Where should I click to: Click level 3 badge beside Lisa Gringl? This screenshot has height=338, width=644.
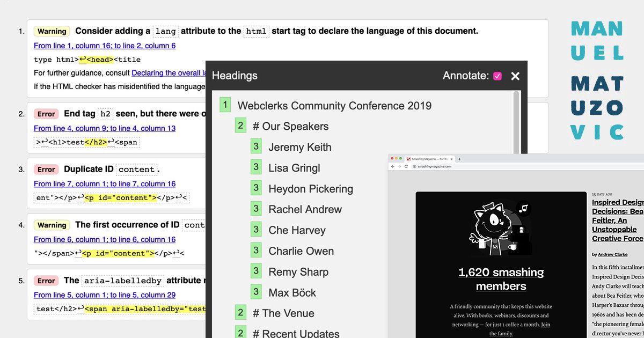click(x=256, y=168)
